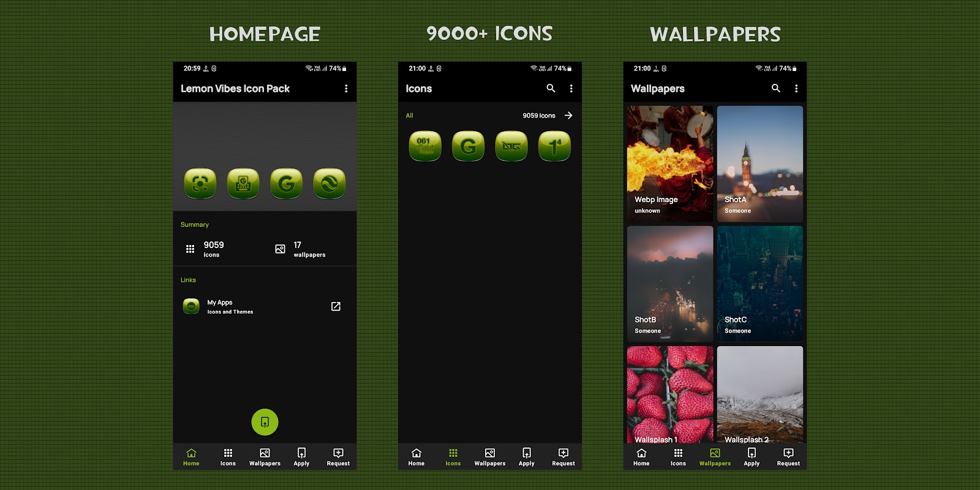
Task: Open the Wallsplash 1 strawberries wallpaper
Action: click(x=670, y=394)
